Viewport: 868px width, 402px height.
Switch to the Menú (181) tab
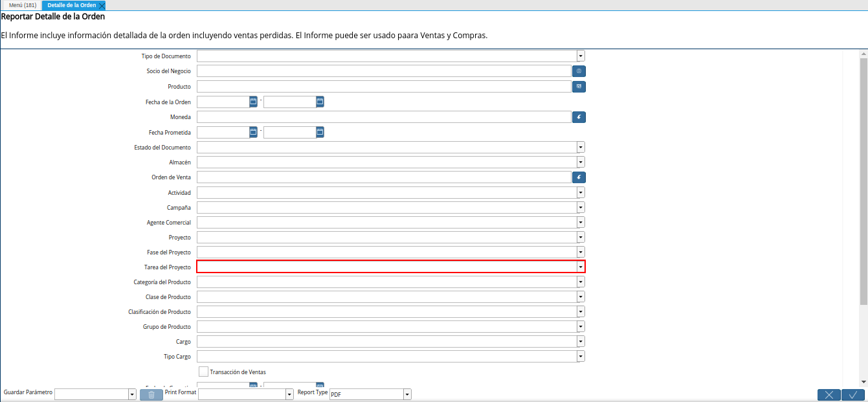[x=23, y=5]
